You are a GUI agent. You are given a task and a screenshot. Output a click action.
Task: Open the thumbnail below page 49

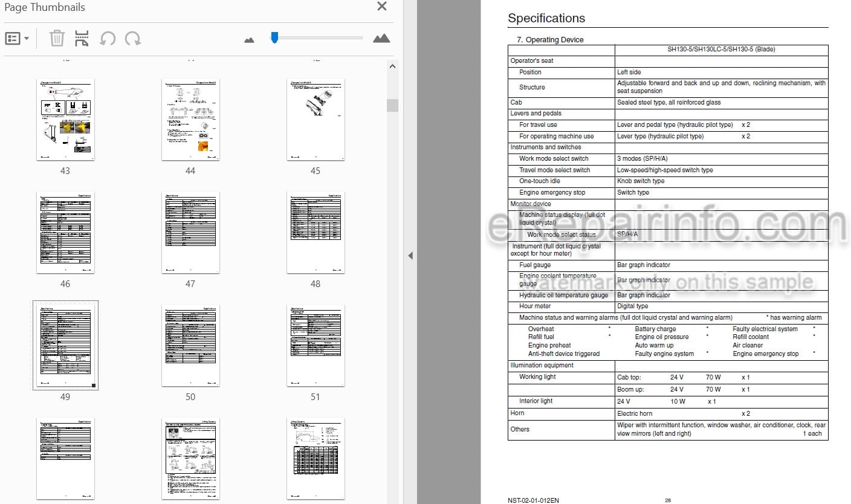coord(65,458)
